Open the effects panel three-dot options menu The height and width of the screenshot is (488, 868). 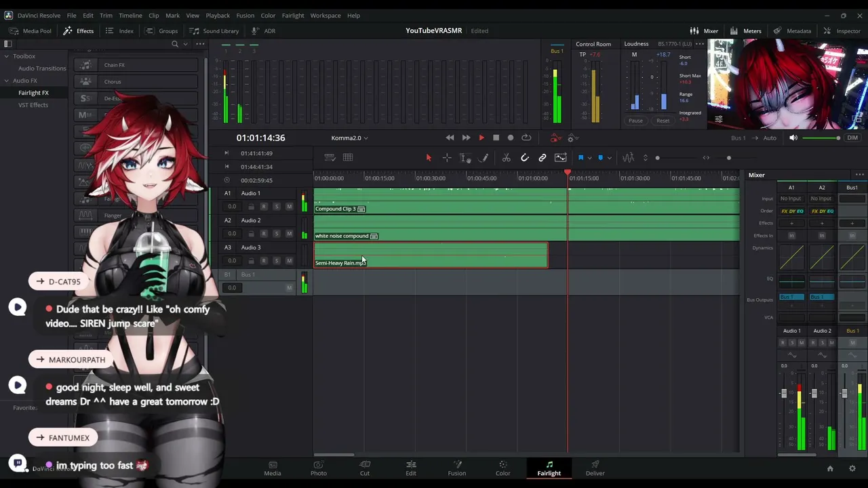point(200,44)
